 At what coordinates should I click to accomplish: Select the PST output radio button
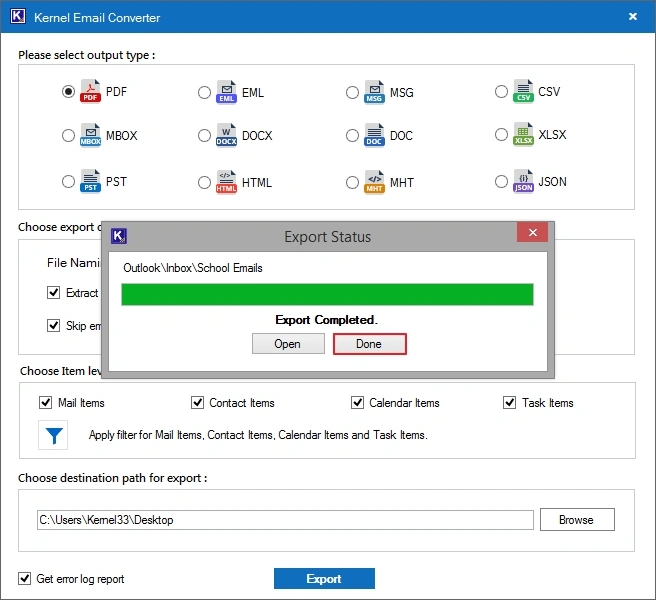click(x=68, y=181)
